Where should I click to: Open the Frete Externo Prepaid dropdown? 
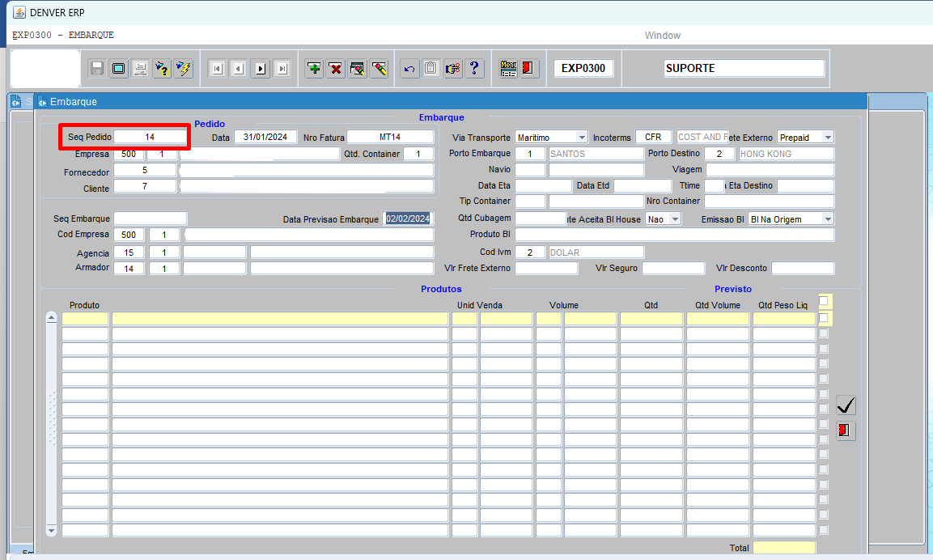click(828, 138)
